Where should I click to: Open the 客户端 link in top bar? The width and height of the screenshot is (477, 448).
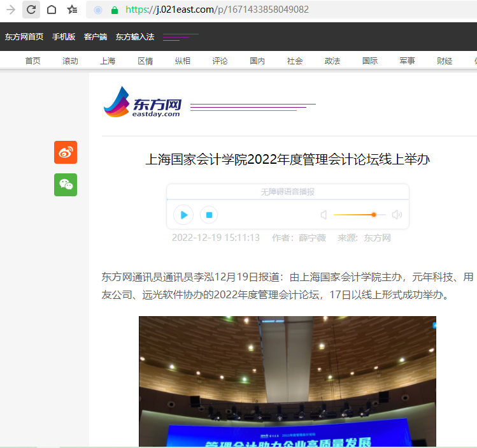click(96, 37)
